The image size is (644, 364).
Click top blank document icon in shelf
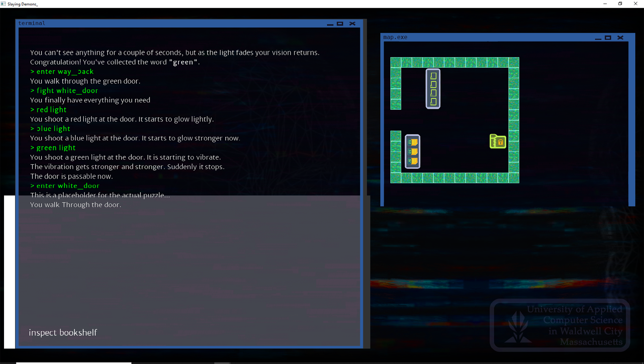coord(433,76)
